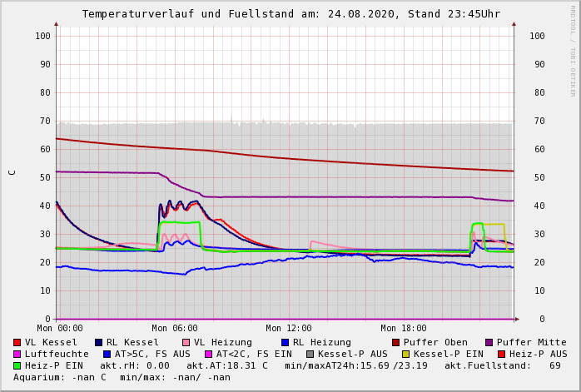Click the 'AT>5C, FS AUS' legend swatch
Image resolution: width=581 pixels, height=392 pixels.
(107, 354)
